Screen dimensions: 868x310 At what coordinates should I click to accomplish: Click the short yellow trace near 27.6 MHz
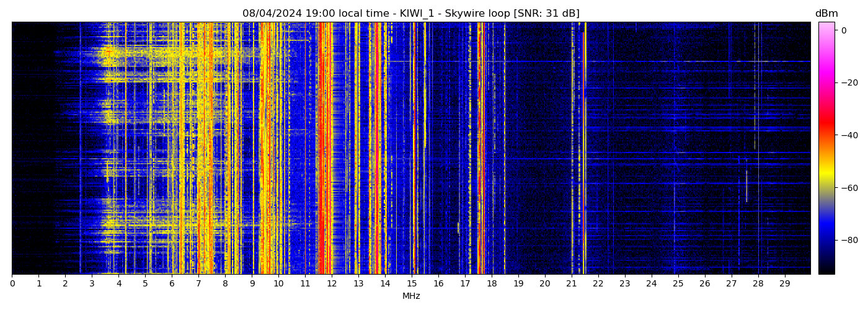(746, 186)
